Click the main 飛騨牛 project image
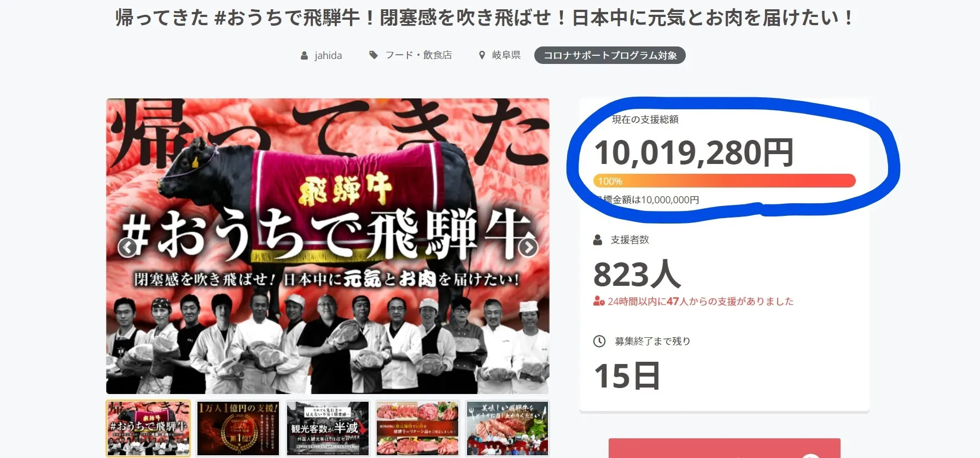The image size is (980, 458). (x=328, y=246)
